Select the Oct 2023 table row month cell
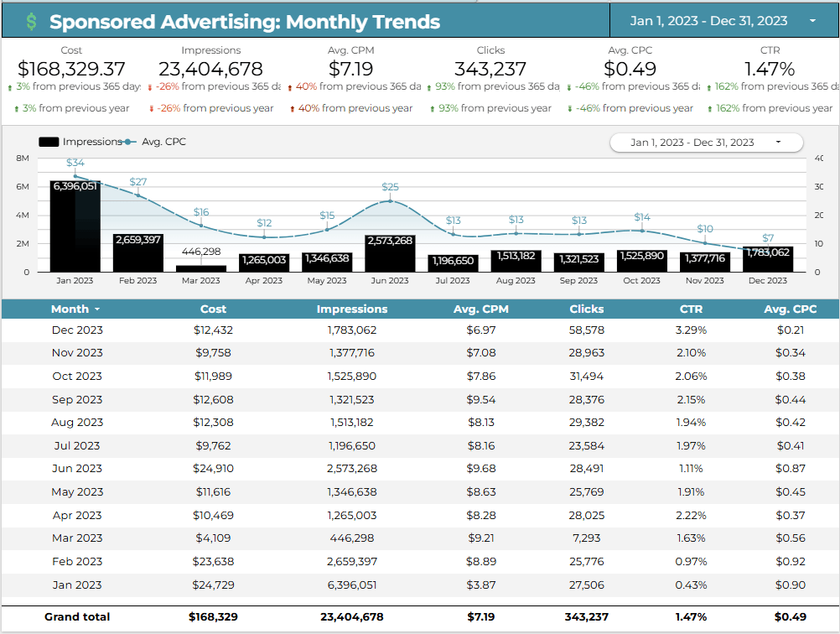840x634 pixels. click(x=77, y=377)
